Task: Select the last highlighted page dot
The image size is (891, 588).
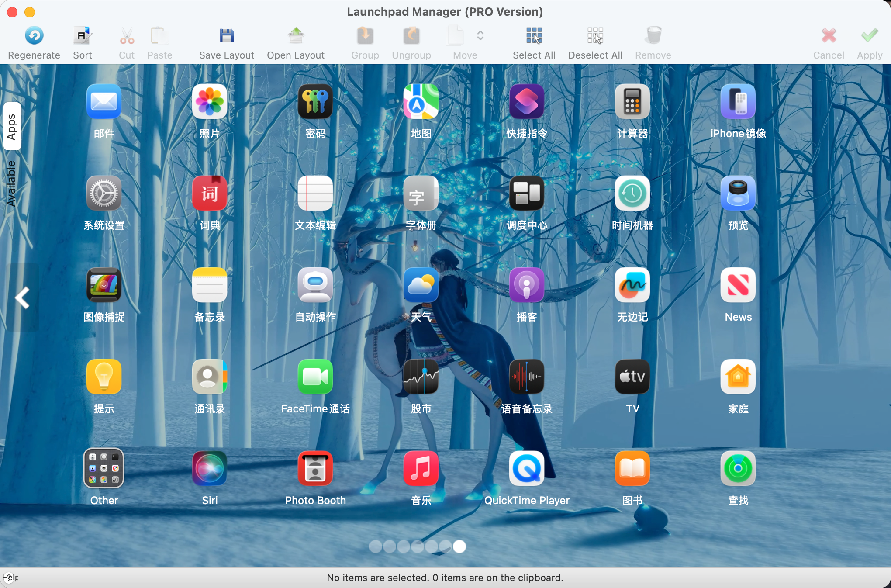Action: pos(459,546)
